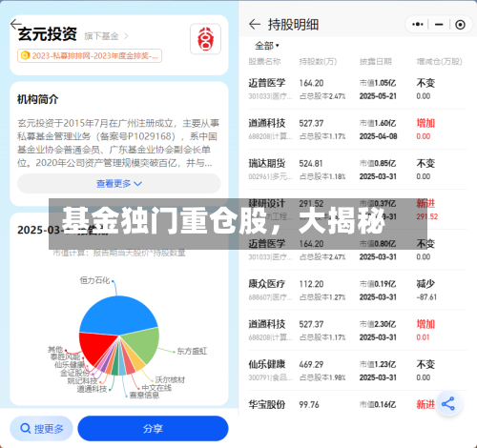Click the 赛意信息 chart label
The image size is (477, 448).
pyautogui.click(x=144, y=396)
